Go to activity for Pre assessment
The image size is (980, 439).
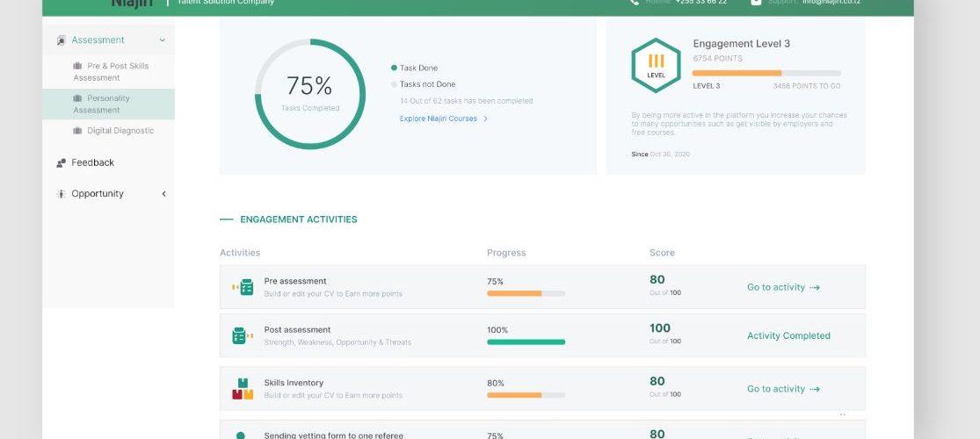click(x=783, y=287)
